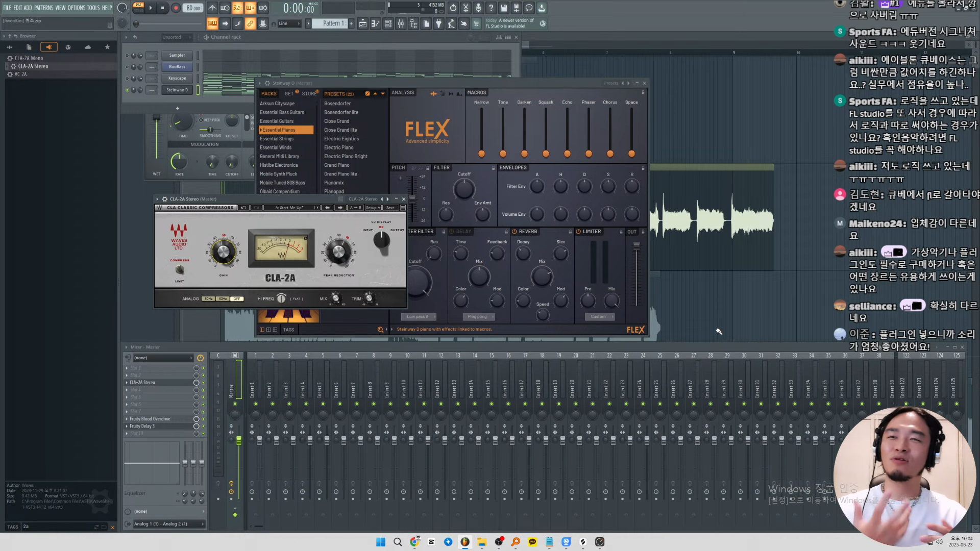Click the CLA-2A Save button
Image resolution: width=980 pixels, height=551 pixels.
click(390, 208)
